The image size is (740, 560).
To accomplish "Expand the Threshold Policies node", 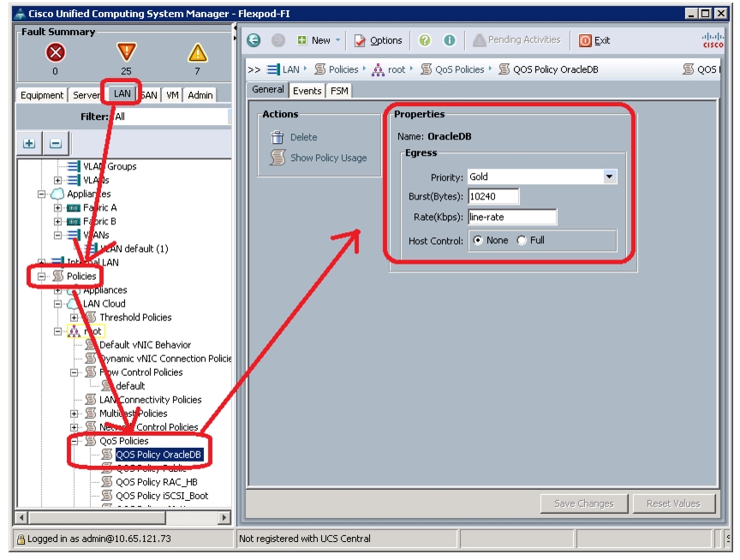I will (x=75, y=318).
